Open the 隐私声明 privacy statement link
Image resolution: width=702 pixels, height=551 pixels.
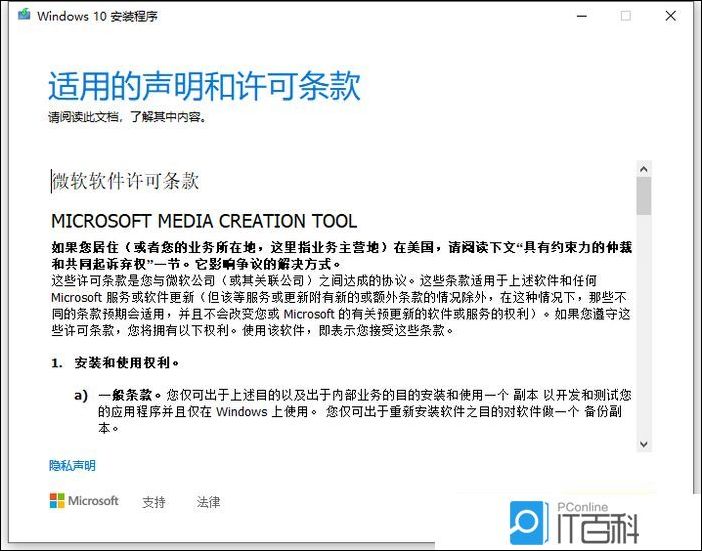tap(72, 466)
